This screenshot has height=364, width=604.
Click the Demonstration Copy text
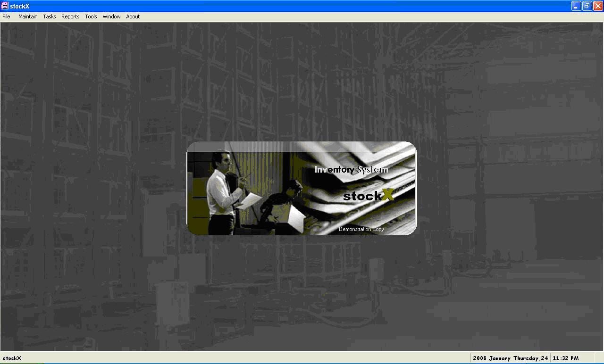pyautogui.click(x=361, y=229)
